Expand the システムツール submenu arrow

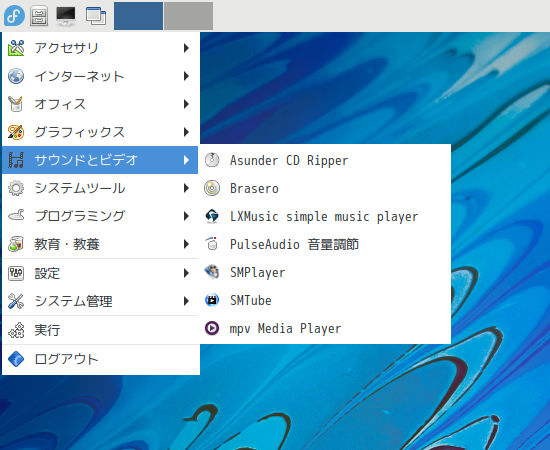tap(186, 188)
